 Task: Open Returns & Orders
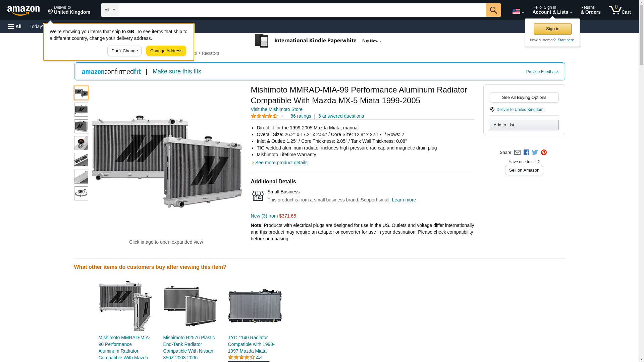(x=590, y=10)
